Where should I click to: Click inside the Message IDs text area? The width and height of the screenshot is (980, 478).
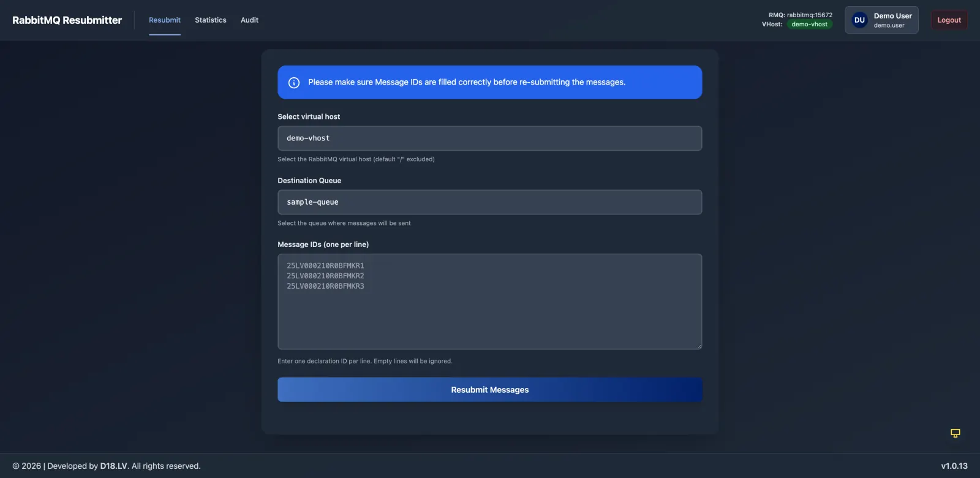point(489,302)
